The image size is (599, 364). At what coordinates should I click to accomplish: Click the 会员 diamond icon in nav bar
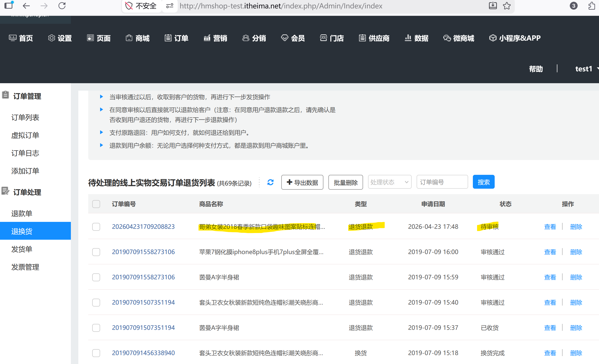[x=285, y=38]
